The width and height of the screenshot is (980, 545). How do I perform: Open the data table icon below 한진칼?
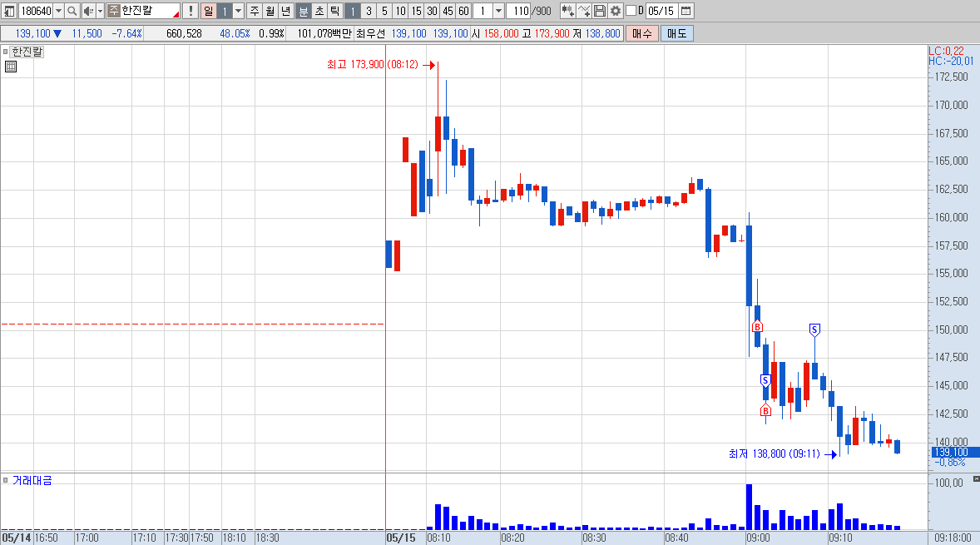11,67
